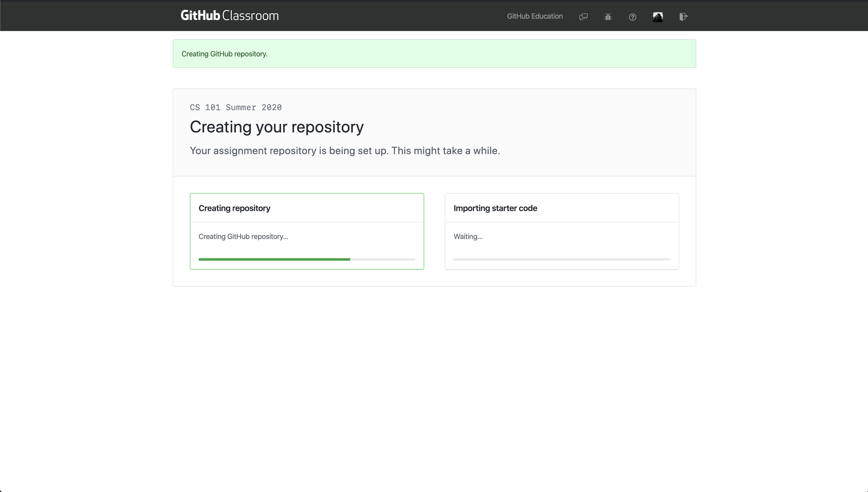Image resolution: width=868 pixels, height=492 pixels.
Task: Click the Creating repository progress bar
Action: point(307,259)
